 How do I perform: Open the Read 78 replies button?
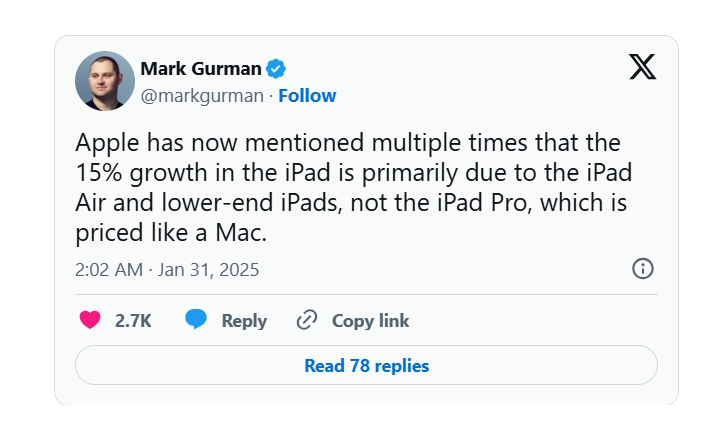point(366,365)
